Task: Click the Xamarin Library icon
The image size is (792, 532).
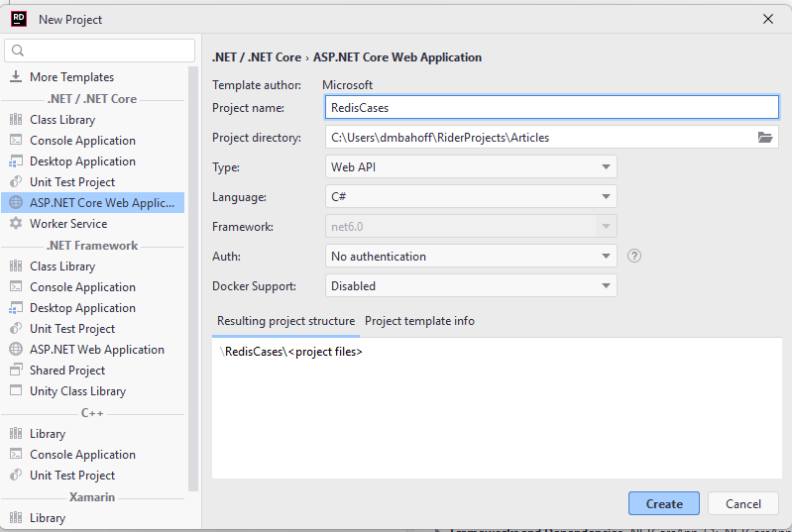Action: coord(16,517)
